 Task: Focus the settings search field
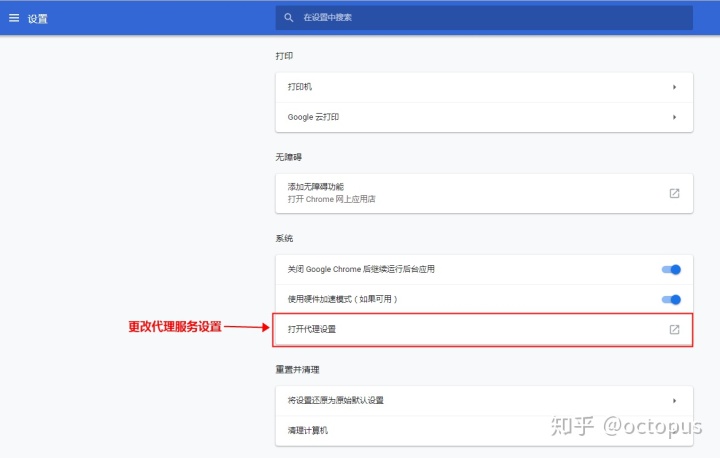coord(484,17)
